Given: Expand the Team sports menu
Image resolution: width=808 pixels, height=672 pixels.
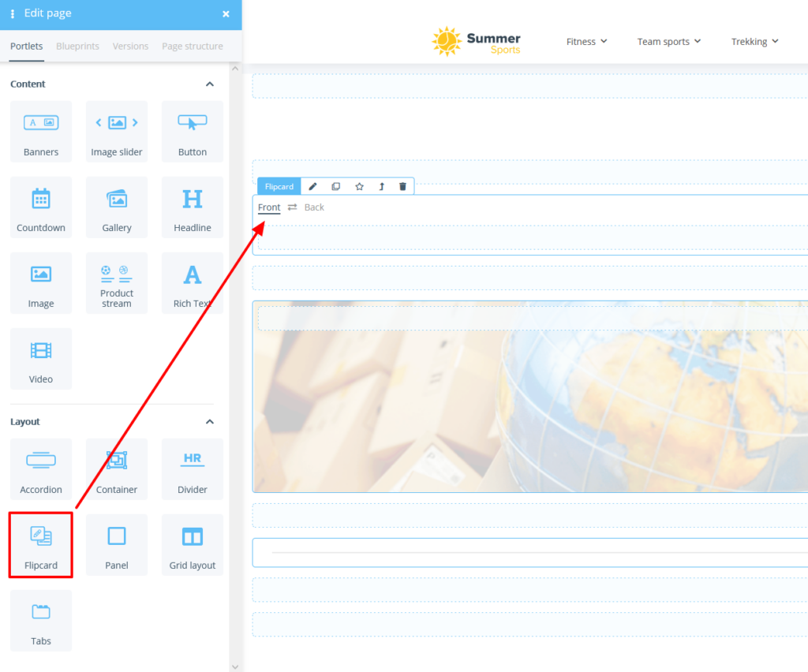Looking at the screenshot, I should tap(669, 41).
